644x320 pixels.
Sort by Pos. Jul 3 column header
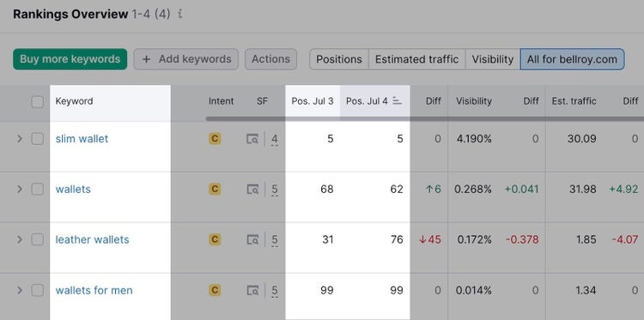(x=313, y=101)
